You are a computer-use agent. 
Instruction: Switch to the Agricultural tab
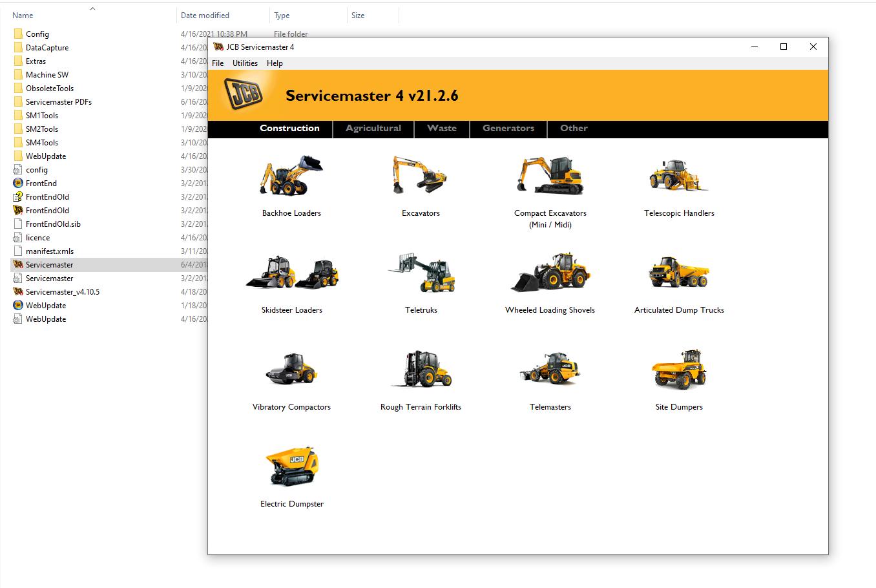click(373, 129)
